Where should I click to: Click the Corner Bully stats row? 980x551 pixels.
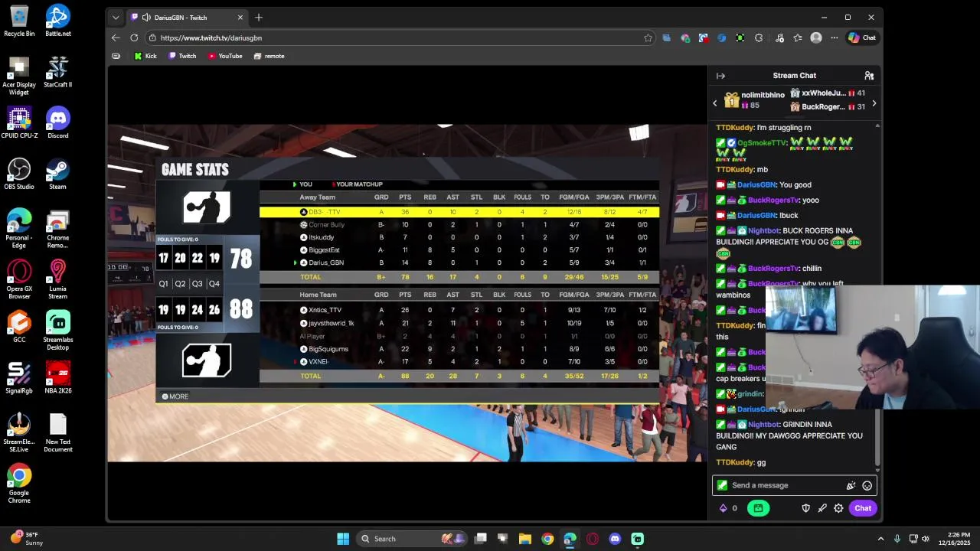pyautogui.click(x=459, y=225)
